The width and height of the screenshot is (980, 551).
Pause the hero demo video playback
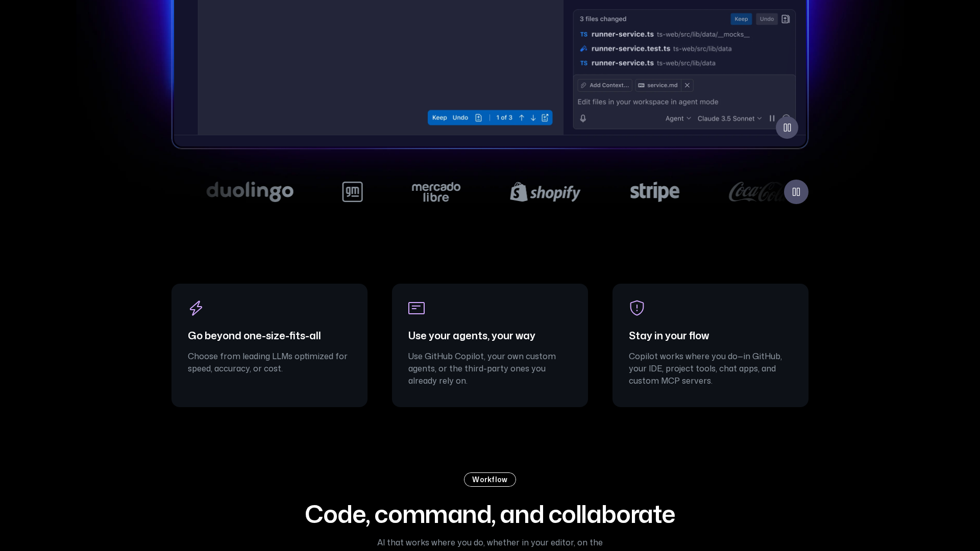787,127
